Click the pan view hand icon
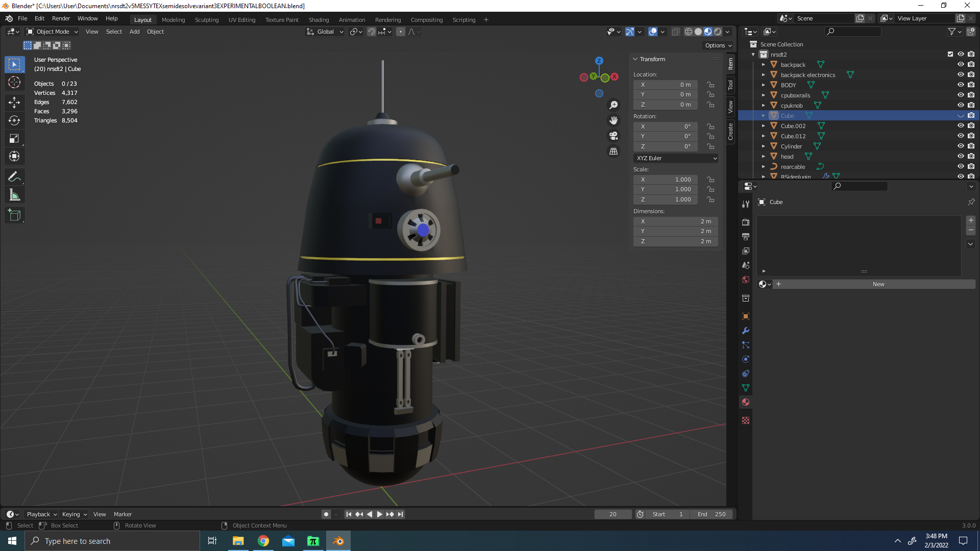The height and width of the screenshot is (551, 980). tap(614, 120)
